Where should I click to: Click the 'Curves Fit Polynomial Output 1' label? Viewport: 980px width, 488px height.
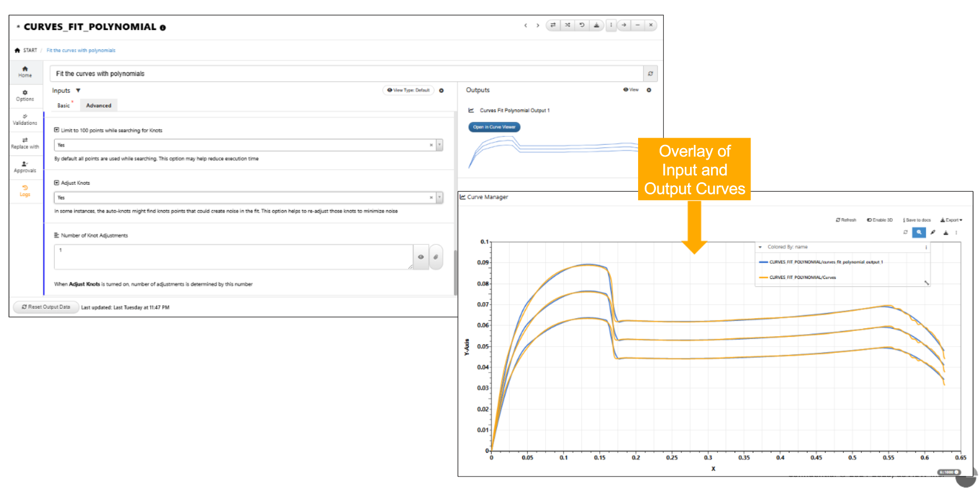click(515, 110)
